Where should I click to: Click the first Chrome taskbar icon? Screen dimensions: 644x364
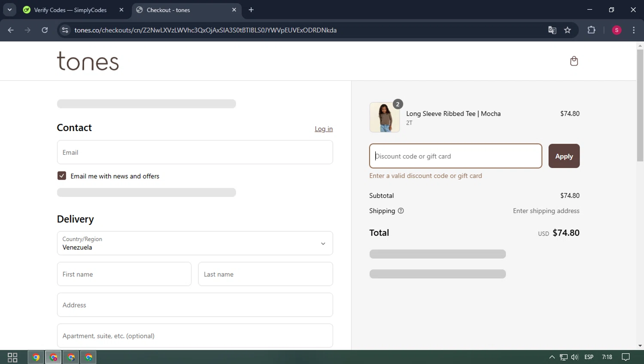[x=36, y=357]
